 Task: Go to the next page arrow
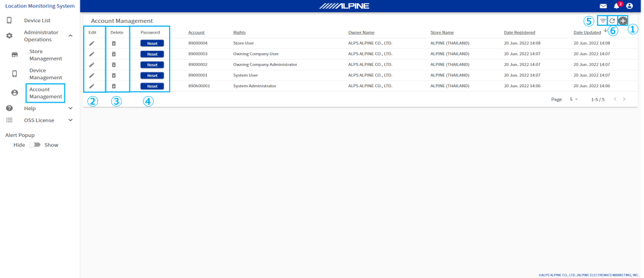point(625,99)
